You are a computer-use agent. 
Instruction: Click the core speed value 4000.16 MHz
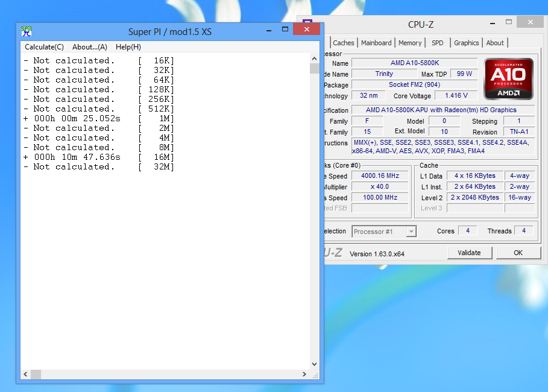[380, 175]
